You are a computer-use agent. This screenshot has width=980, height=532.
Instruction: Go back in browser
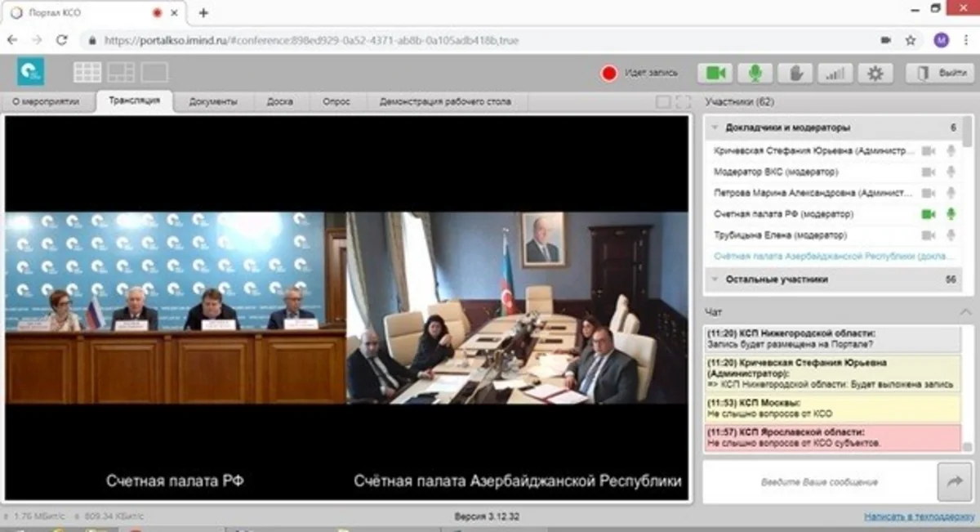point(12,39)
